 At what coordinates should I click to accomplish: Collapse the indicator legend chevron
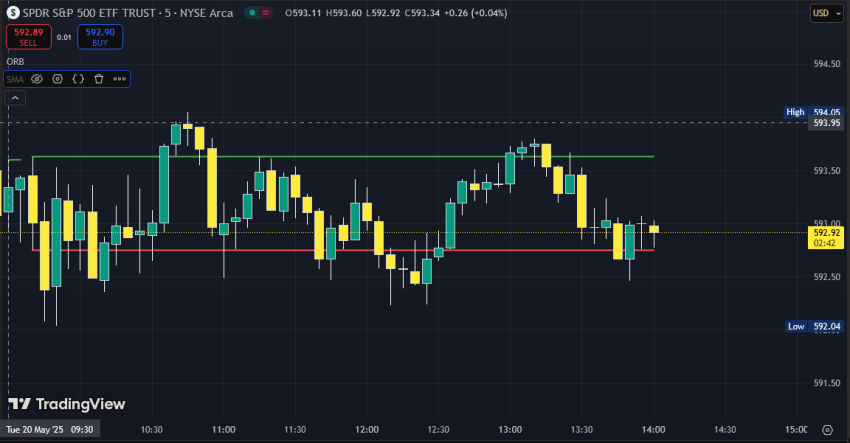point(15,98)
